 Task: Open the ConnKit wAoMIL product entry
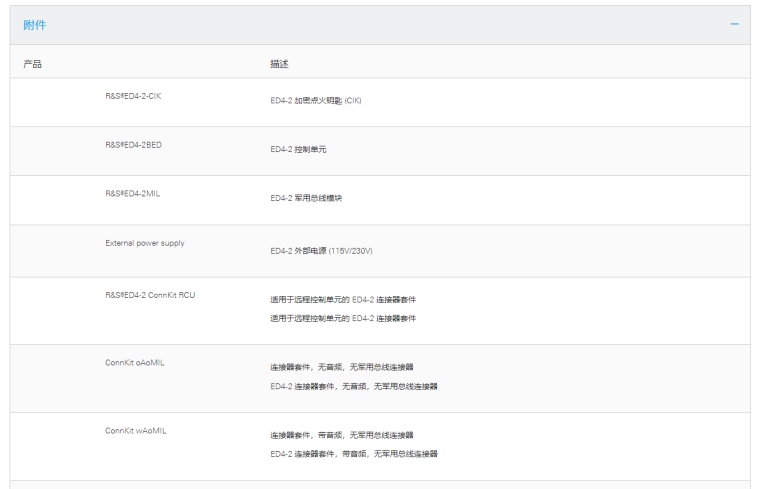pos(135,430)
